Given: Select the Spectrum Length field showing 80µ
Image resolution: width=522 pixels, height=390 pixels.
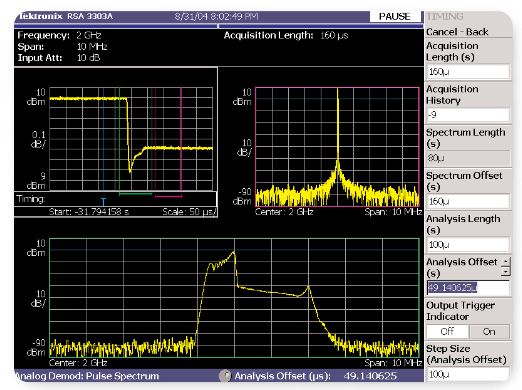Looking at the screenshot, I should pyautogui.click(x=468, y=158).
